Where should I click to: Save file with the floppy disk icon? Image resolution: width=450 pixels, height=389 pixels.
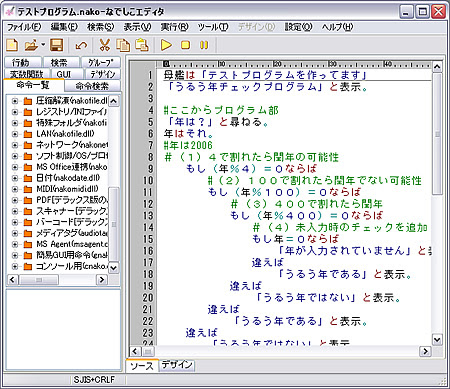(x=57, y=45)
